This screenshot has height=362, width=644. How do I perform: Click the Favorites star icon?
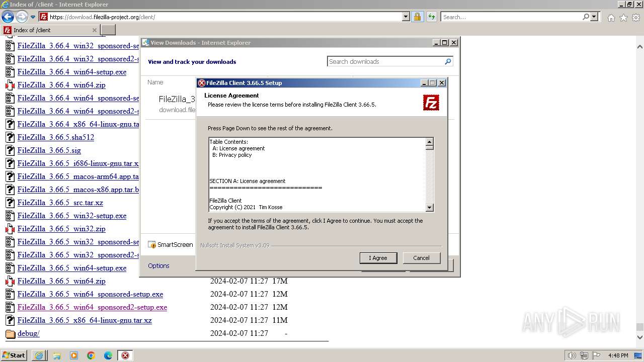click(x=623, y=17)
